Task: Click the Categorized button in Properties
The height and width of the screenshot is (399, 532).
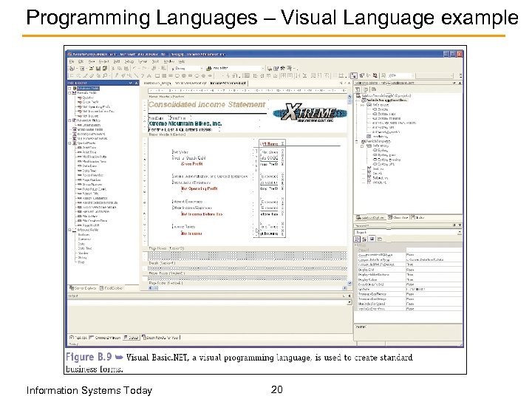Action: point(358,239)
